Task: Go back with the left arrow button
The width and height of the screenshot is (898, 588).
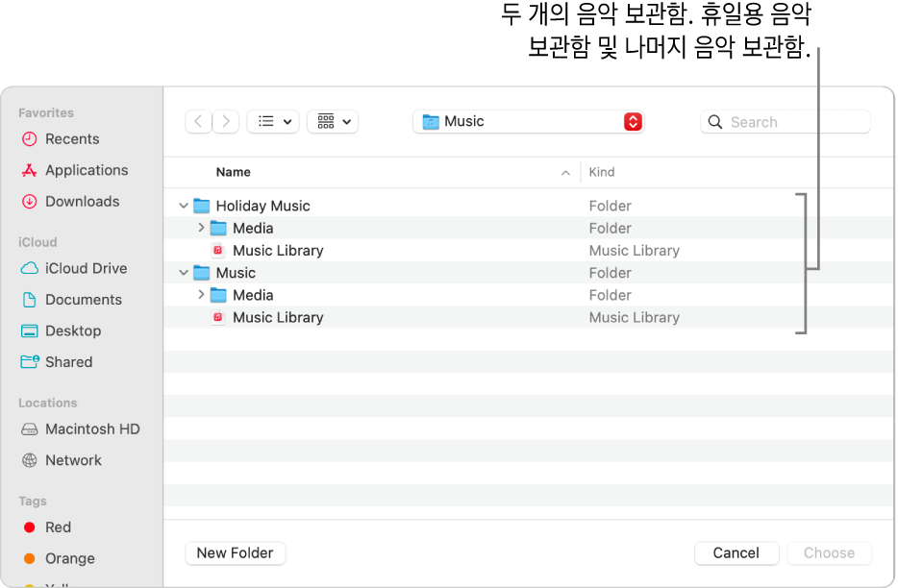Action: coord(198,121)
